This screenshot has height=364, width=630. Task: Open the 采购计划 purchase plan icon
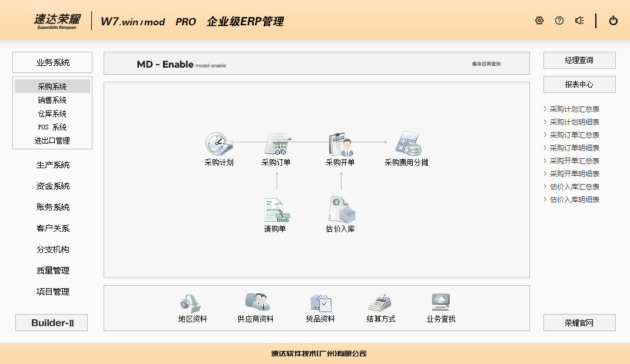[x=219, y=144]
